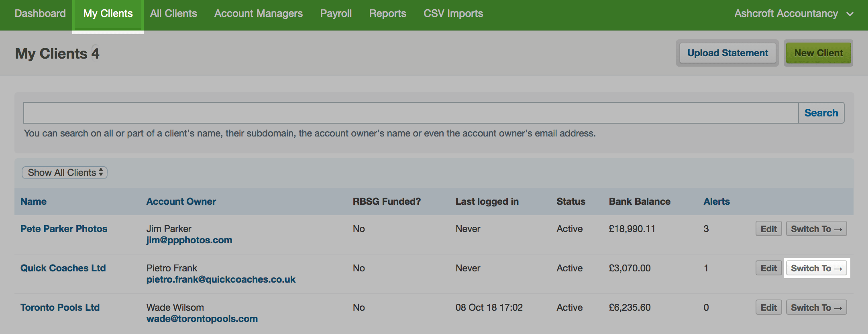Open the Quick Coaches Ltd client

coord(63,268)
